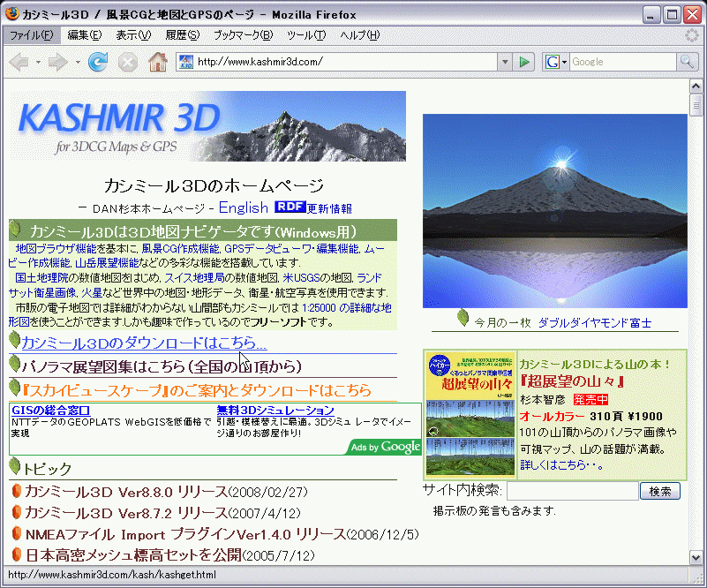Click the Forward navigation arrow
707x588 pixels.
click(57, 62)
